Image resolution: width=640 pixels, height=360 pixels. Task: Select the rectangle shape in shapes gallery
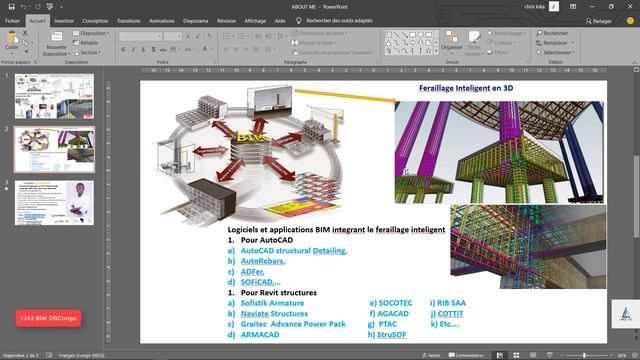(413, 35)
